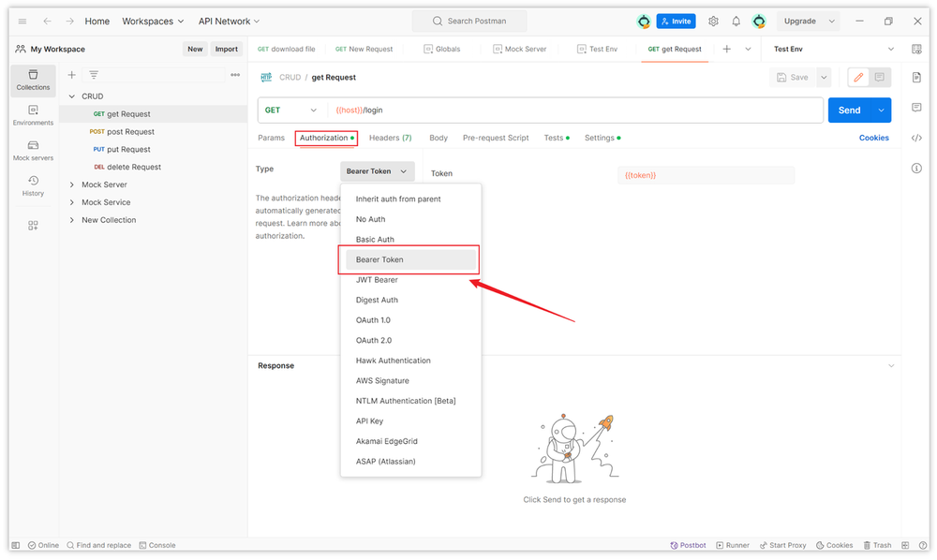Open the Documentation panel in the right sidebar
This screenshot has width=937, height=560.
[916, 78]
